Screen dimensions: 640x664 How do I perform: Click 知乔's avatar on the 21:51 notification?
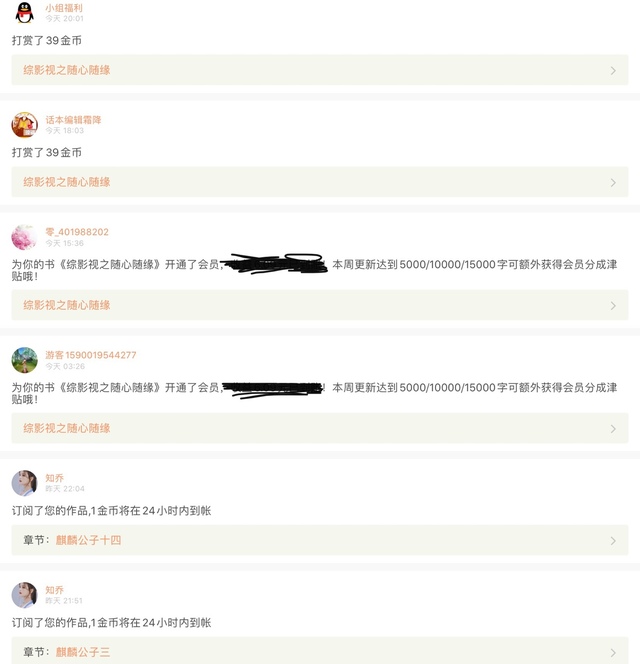24,595
